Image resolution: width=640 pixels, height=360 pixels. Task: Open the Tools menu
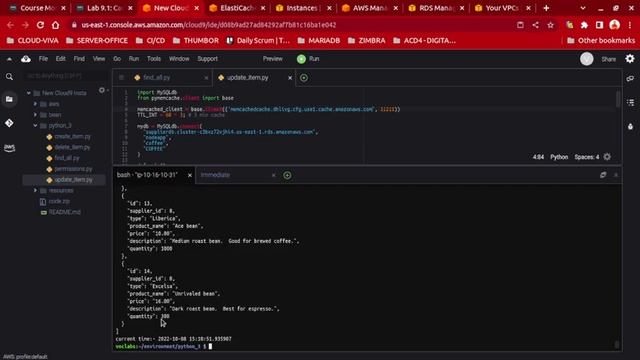154,59
